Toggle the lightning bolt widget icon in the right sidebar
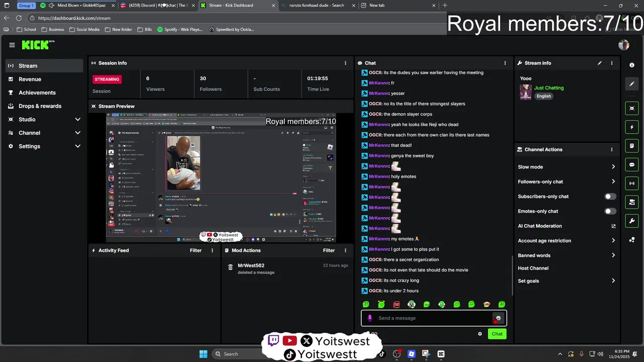The height and width of the screenshot is (362, 644). [x=632, y=127]
